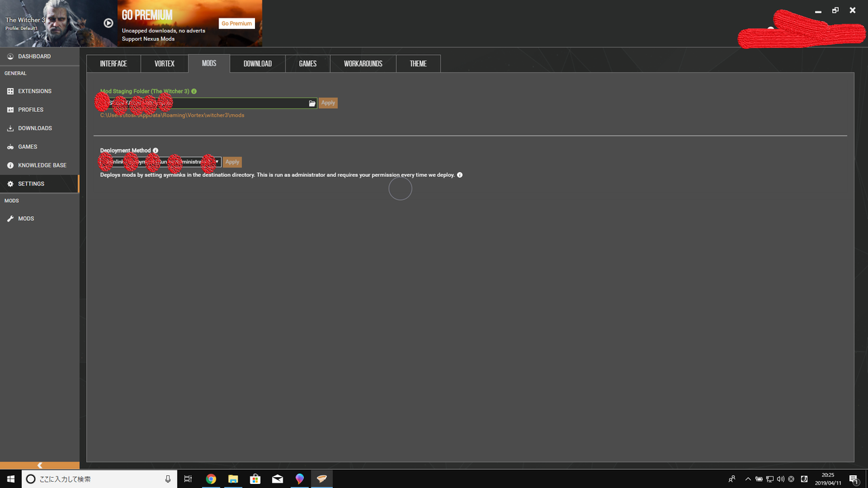Click the Windows taskbar search box
The width and height of the screenshot is (868, 488).
tap(100, 479)
